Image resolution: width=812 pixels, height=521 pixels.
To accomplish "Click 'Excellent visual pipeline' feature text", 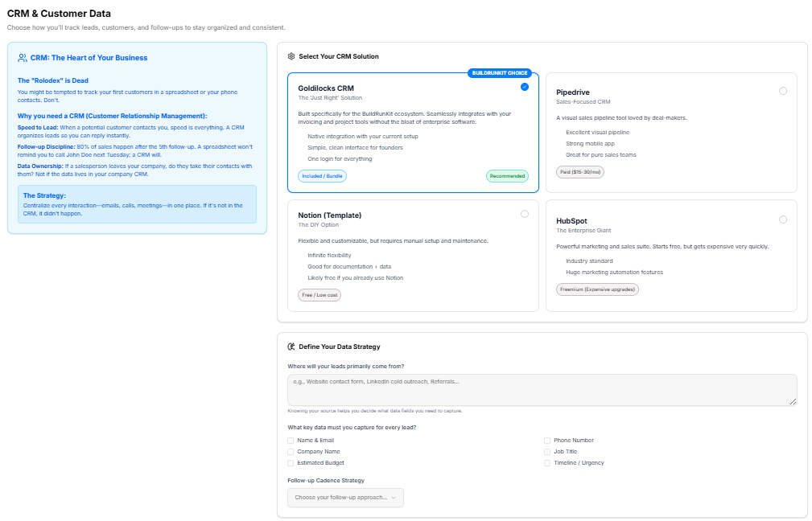I will click(598, 133).
